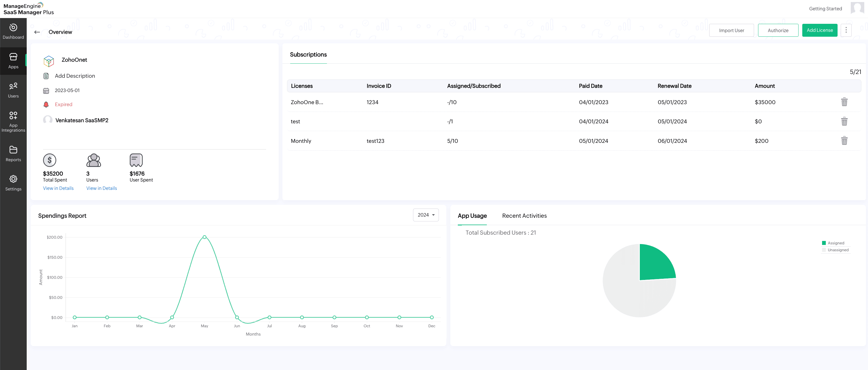The width and height of the screenshot is (868, 370).
Task: Expand the 2024 year dropdown
Action: pyautogui.click(x=426, y=215)
